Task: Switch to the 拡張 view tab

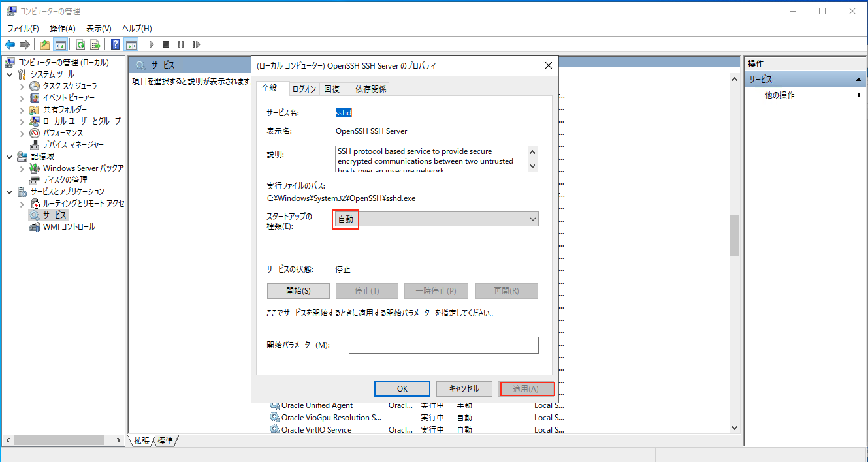Action: click(140, 441)
